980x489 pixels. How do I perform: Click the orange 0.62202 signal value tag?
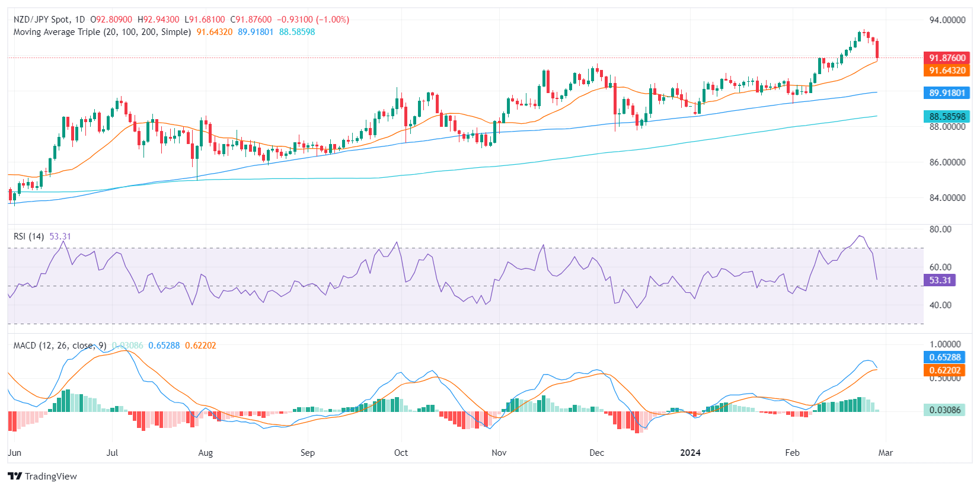(x=944, y=370)
